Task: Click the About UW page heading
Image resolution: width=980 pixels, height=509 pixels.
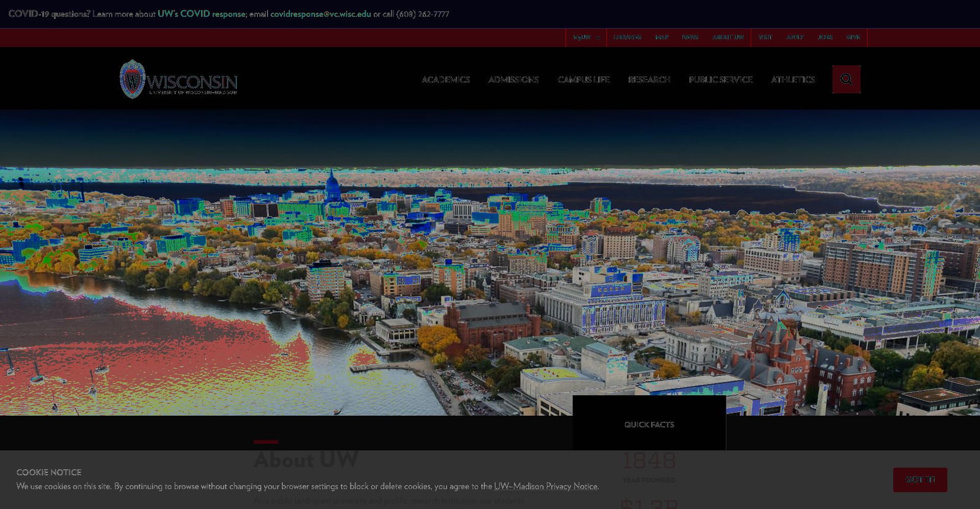Action: pos(306,460)
